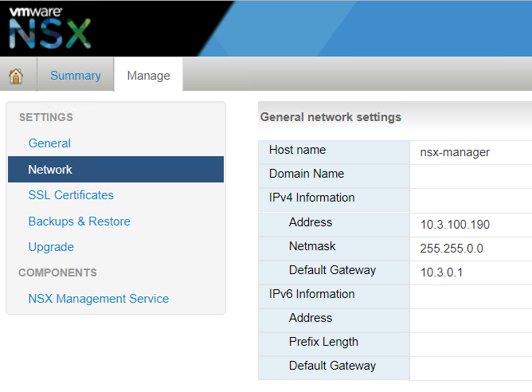Click the Host name label

point(297,150)
